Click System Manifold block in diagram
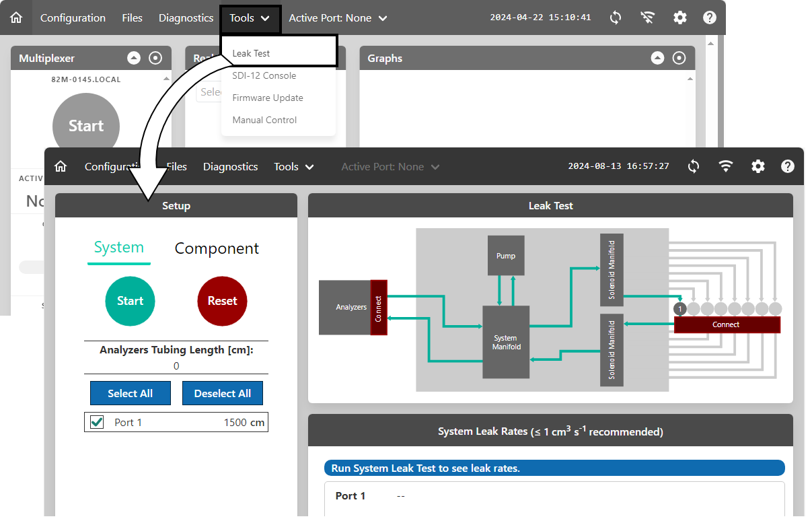Image resolution: width=812 pixels, height=523 pixels. pyautogui.click(x=506, y=342)
